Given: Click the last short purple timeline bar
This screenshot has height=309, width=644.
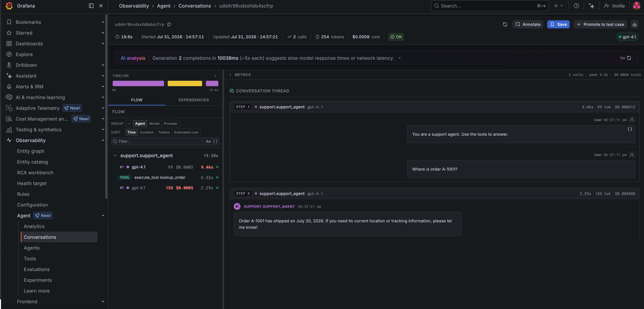Looking at the screenshot, I should coord(212,83).
